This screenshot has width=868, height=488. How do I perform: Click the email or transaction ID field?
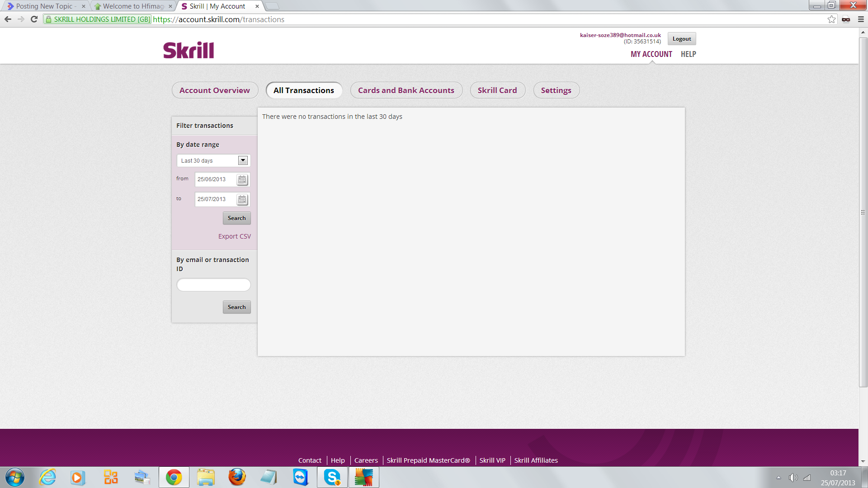pyautogui.click(x=213, y=285)
